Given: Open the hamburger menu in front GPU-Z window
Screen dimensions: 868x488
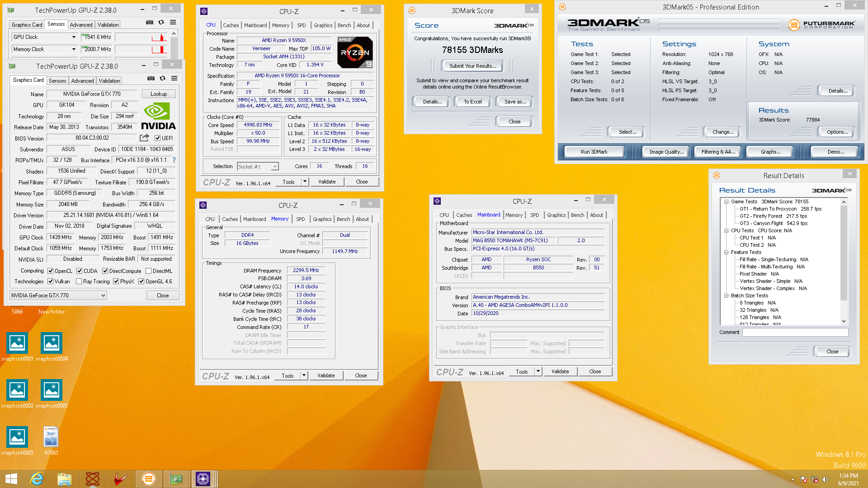Looking at the screenshot, I should [x=174, y=79].
